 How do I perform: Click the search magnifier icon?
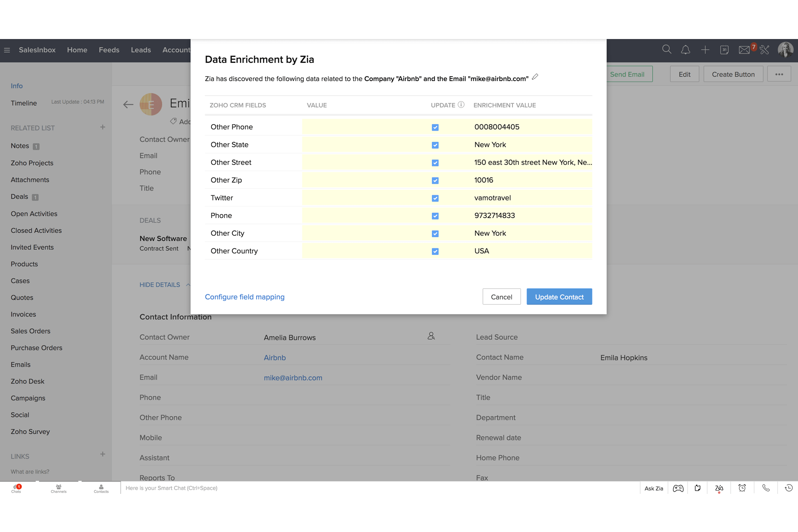(666, 50)
